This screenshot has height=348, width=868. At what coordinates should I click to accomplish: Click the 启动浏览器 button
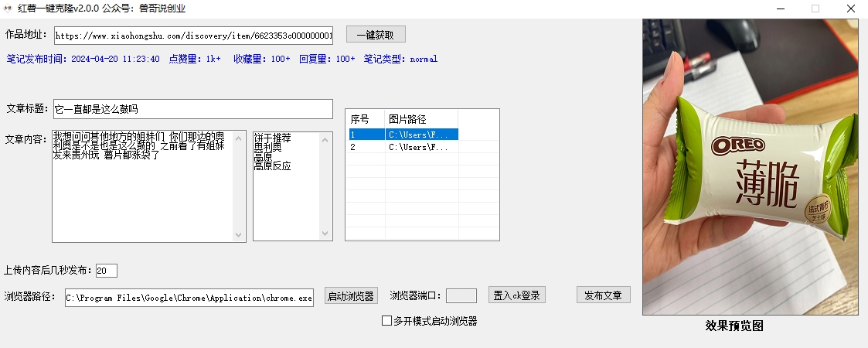[351, 295]
